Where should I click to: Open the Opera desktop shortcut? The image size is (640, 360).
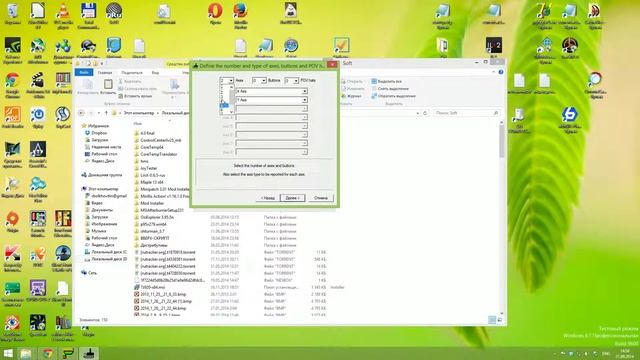click(x=215, y=13)
